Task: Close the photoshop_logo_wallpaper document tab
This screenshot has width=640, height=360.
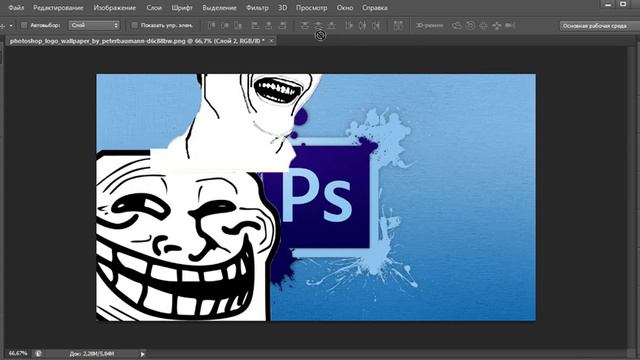Action: [271, 41]
